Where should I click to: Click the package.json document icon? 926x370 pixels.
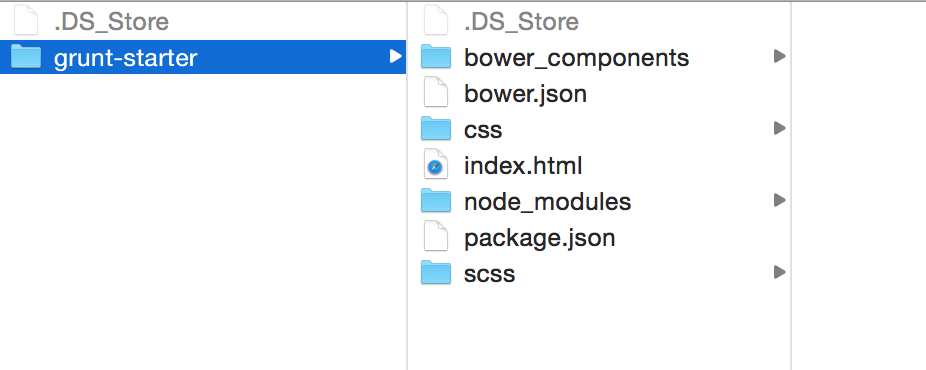tap(436, 238)
